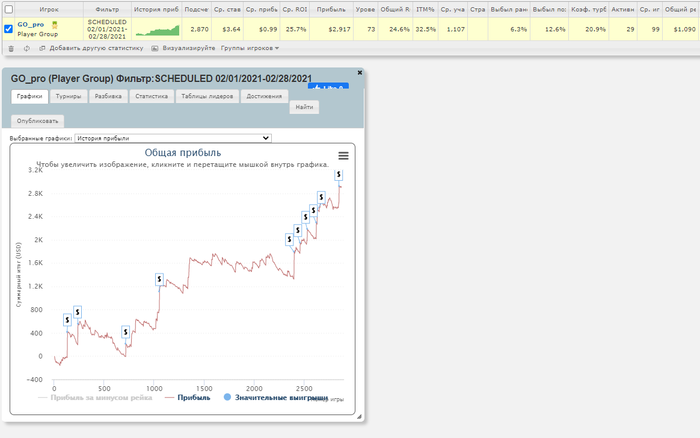Switch to the Графики tab
The image size is (700, 438).
(x=29, y=96)
